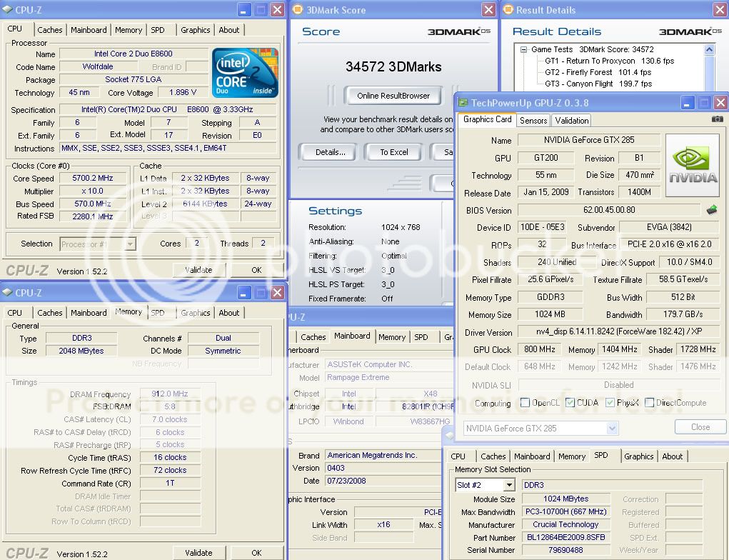Select GT1 - Return To Proxycon result

click(x=610, y=61)
